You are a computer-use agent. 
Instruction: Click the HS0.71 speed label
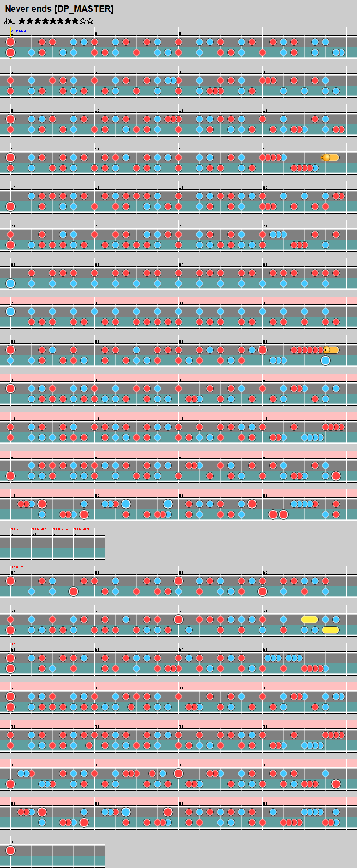point(60,529)
